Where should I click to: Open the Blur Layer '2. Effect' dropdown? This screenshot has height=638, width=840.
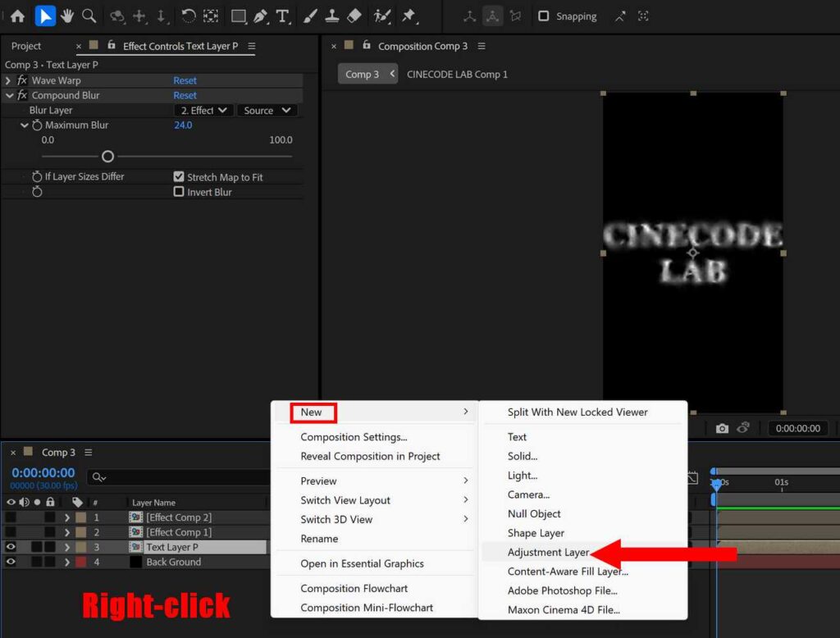(203, 111)
